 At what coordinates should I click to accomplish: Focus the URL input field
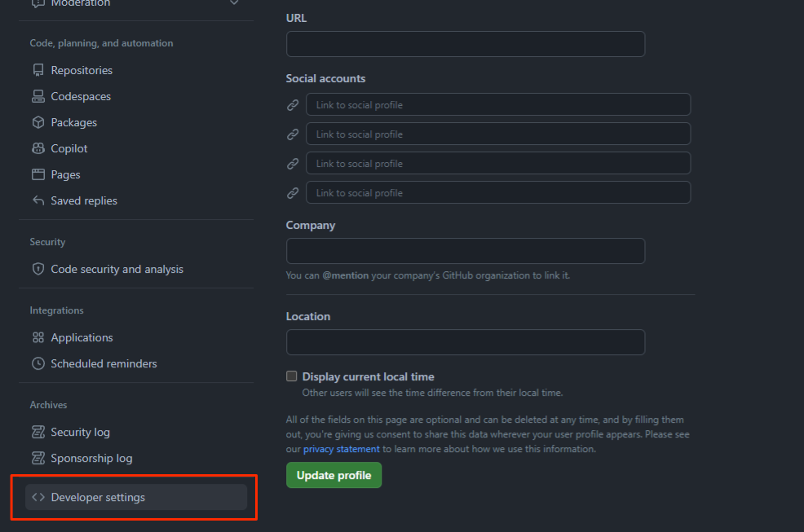point(466,44)
